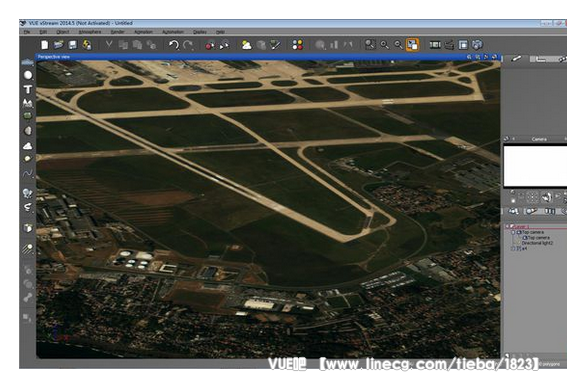The height and width of the screenshot is (381, 567).
Task: Toggle the highlighted orange view layout icon
Action: (x=412, y=45)
